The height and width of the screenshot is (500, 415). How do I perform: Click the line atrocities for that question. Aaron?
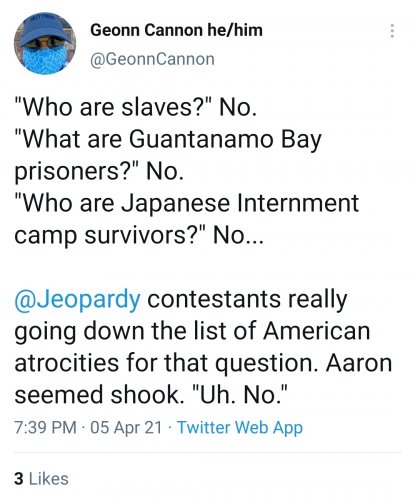tap(203, 363)
